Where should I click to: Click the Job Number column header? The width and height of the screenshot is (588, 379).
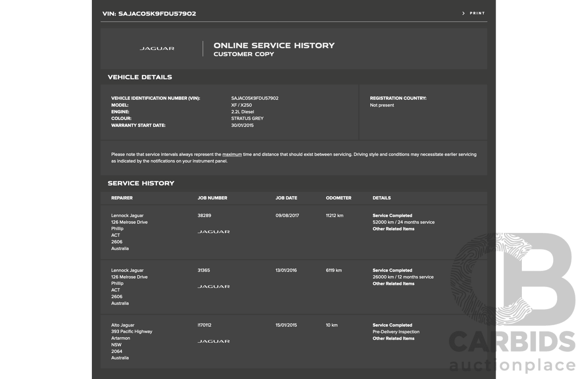point(212,198)
